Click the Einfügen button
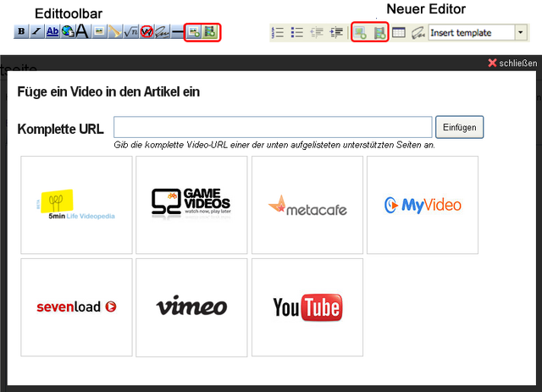 tap(459, 127)
